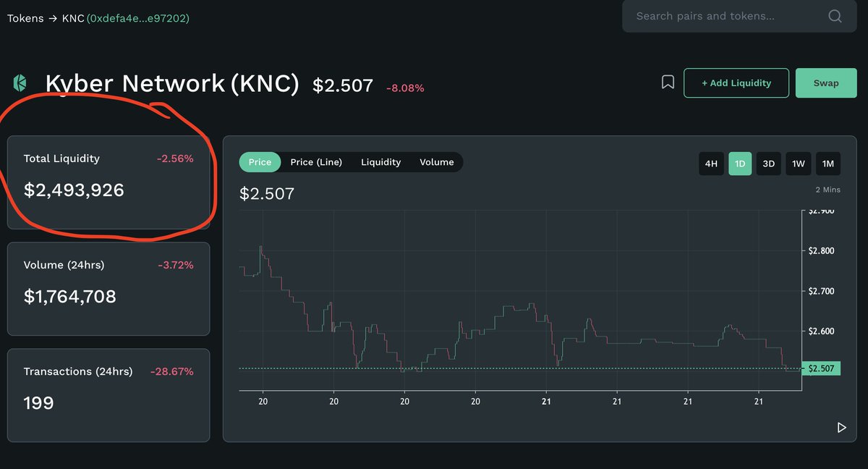This screenshot has width=868, height=469.
Task: Select the 1D timeframe
Action: tap(740, 164)
